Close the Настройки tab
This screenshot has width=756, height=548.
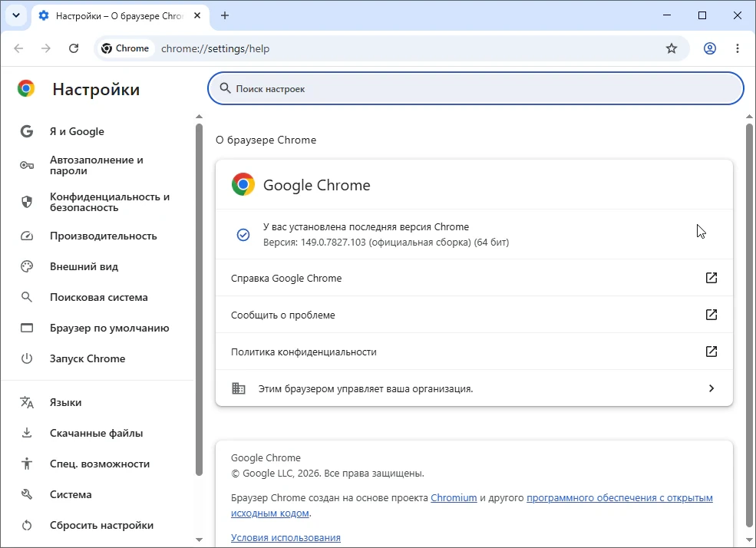197,15
